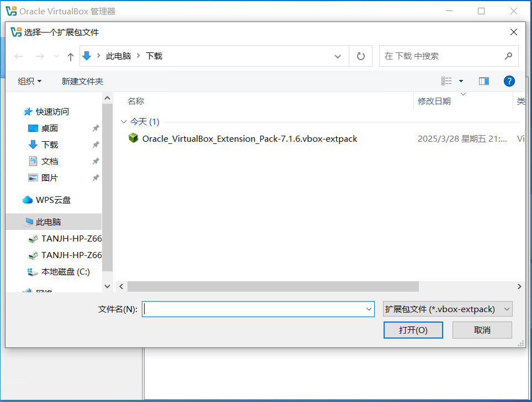
Task: Open help with the blue question mark
Action: click(x=509, y=81)
